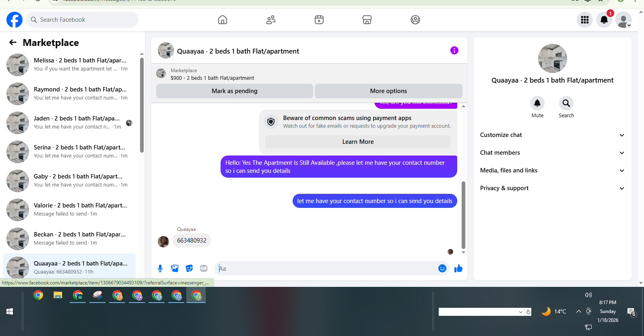Open Raymond conversation
Viewport: 644px width, 336px height.
click(69, 94)
